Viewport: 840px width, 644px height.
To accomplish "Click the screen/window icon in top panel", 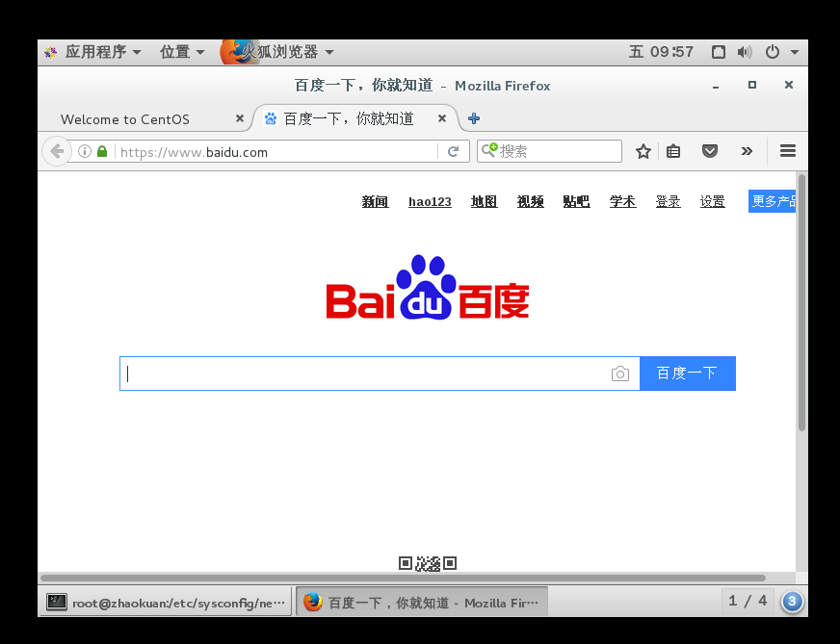I will (x=719, y=52).
